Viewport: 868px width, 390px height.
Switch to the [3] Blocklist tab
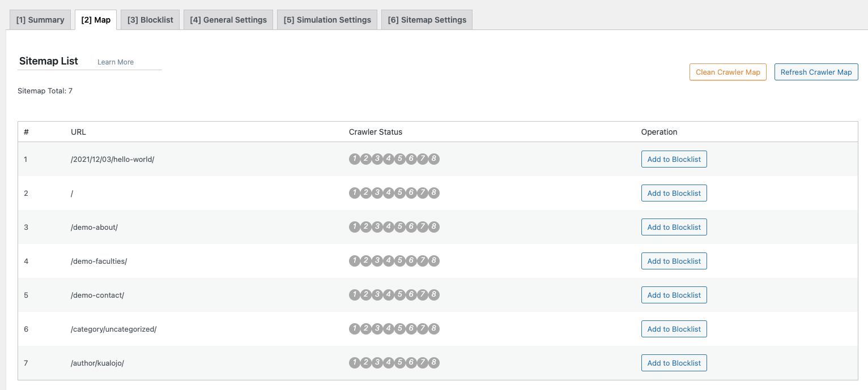(150, 20)
